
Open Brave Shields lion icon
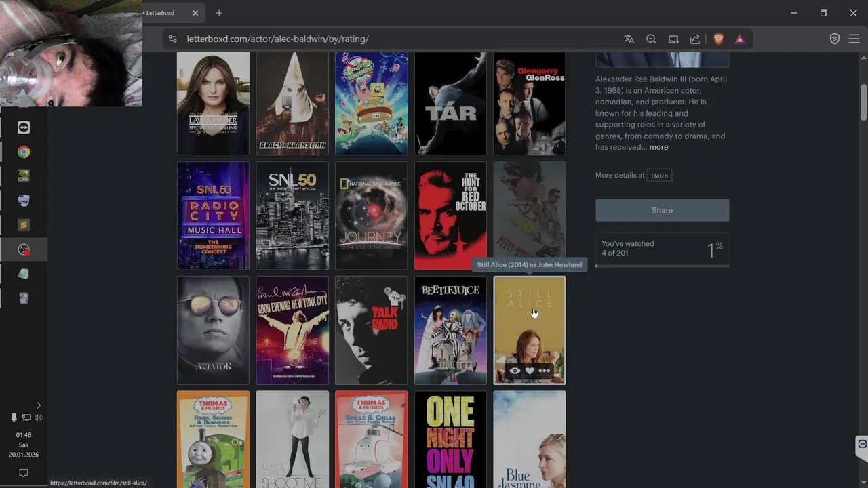719,39
